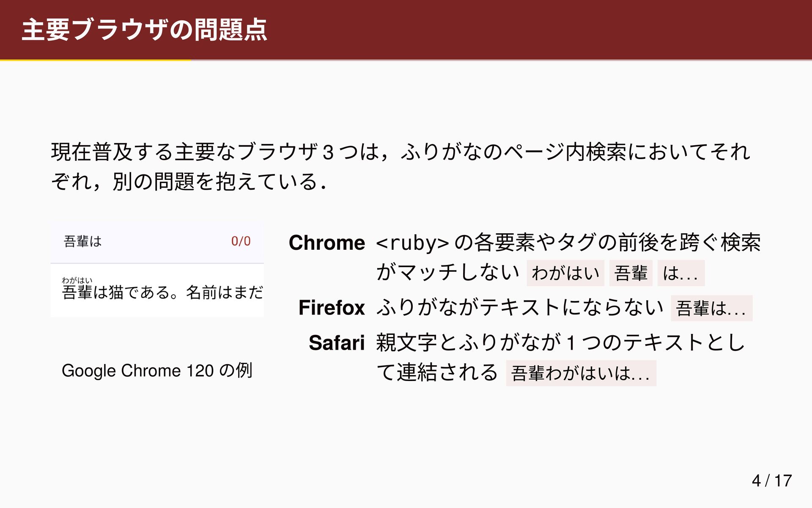Click the 吾輩わがはいは... box in Safari row
The height and width of the screenshot is (508, 812).
point(581,373)
